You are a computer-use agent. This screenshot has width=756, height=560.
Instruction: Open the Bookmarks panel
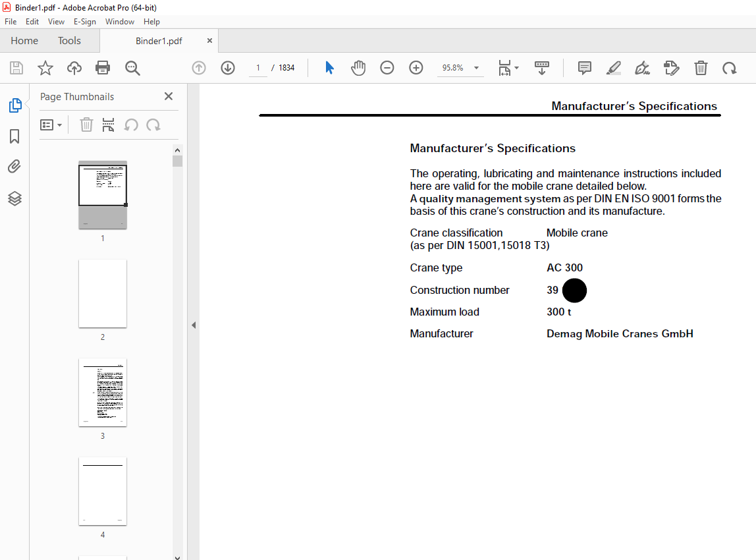[14, 136]
